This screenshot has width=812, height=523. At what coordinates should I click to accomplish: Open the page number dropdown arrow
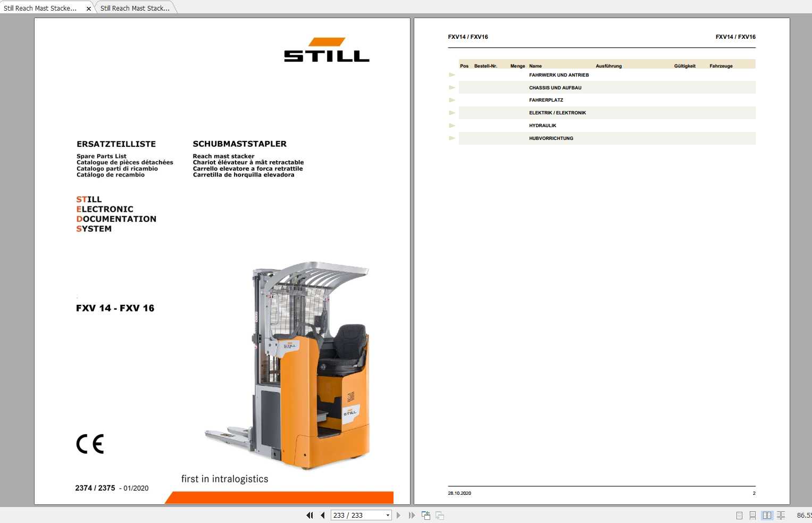(x=387, y=515)
